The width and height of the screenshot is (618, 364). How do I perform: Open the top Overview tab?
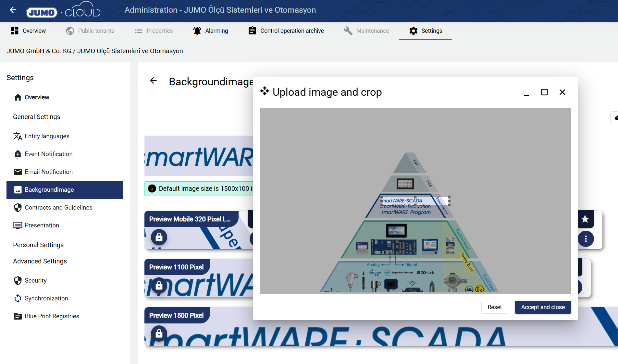point(28,31)
